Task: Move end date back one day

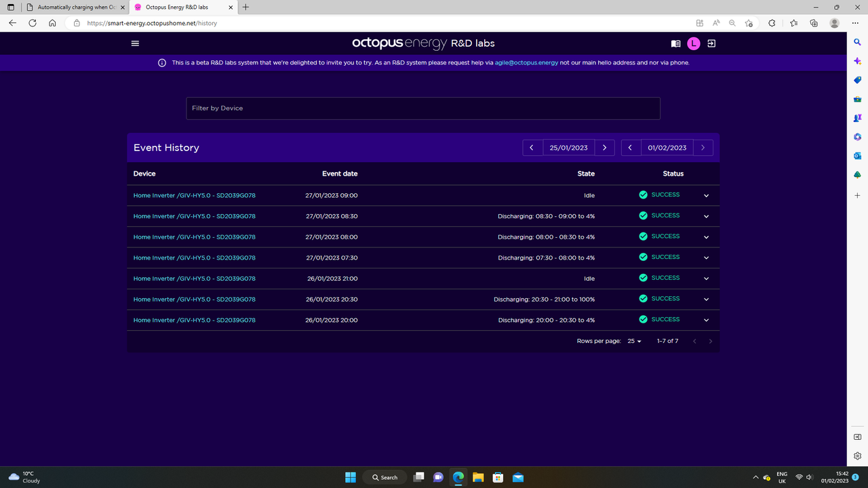Action: [x=631, y=148]
